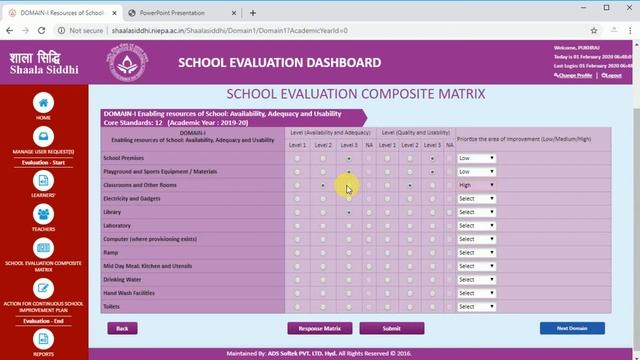Open priority dropdown for Computer row
The width and height of the screenshot is (640, 360).
(476, 239)
